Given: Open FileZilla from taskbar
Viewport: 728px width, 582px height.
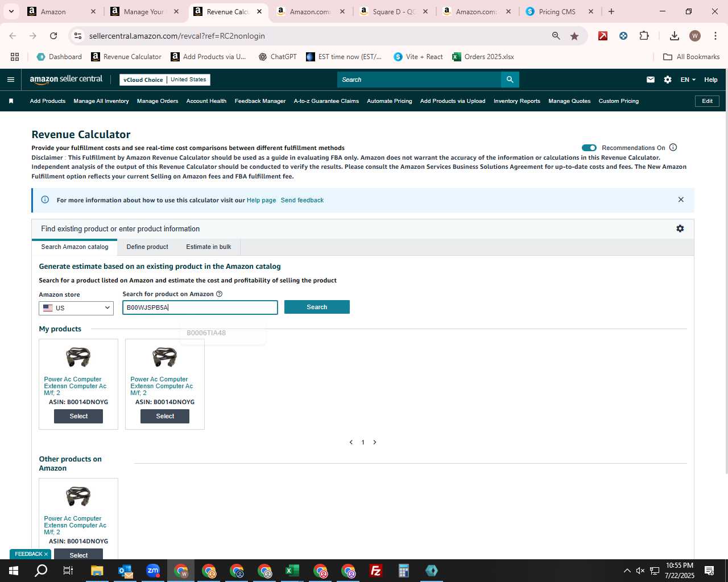Looking at the screenshot, I should [376, 571].
